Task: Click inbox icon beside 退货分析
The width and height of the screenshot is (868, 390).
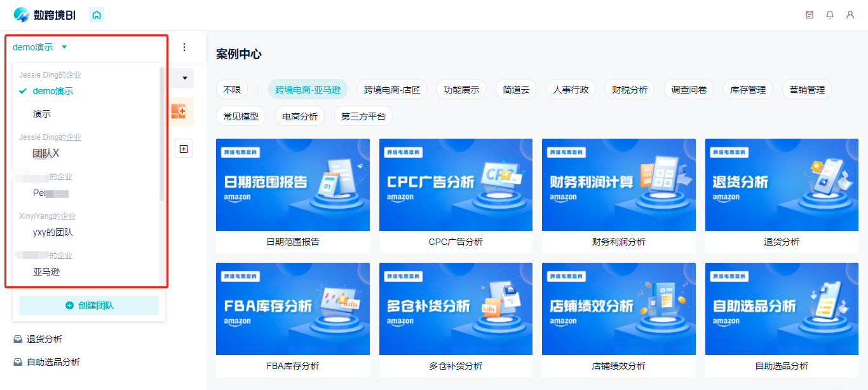Action: pyautogui.click(x=18, y=340)
